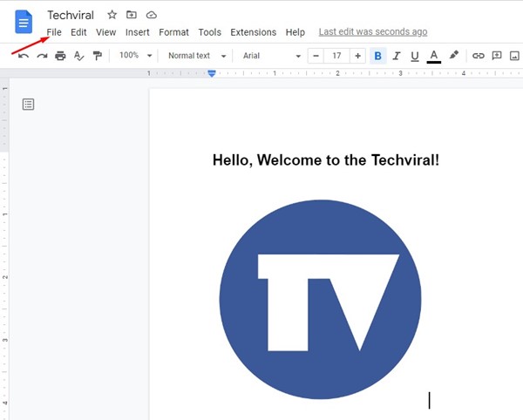Run spelling and grammar check icon

coord(78,56)
